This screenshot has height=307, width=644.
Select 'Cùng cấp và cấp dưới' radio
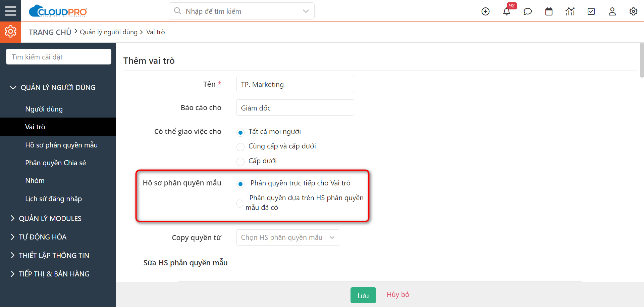[x=240, y=147]
